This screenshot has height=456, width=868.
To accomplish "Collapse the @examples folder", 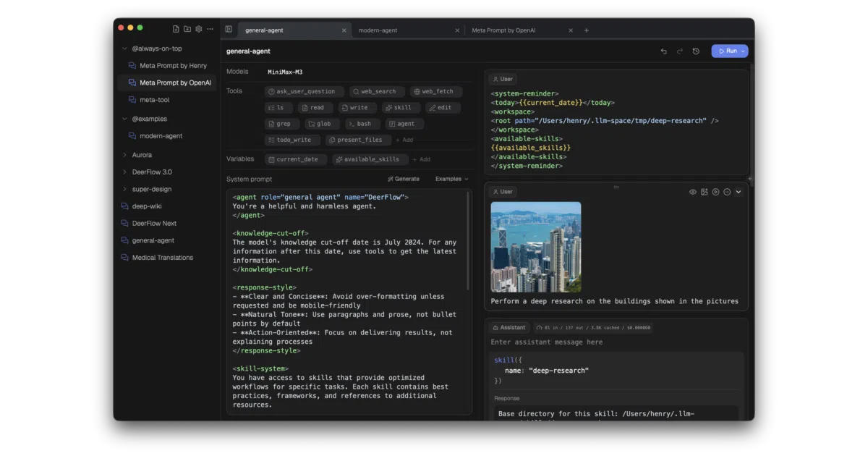I will coord(124,119).
